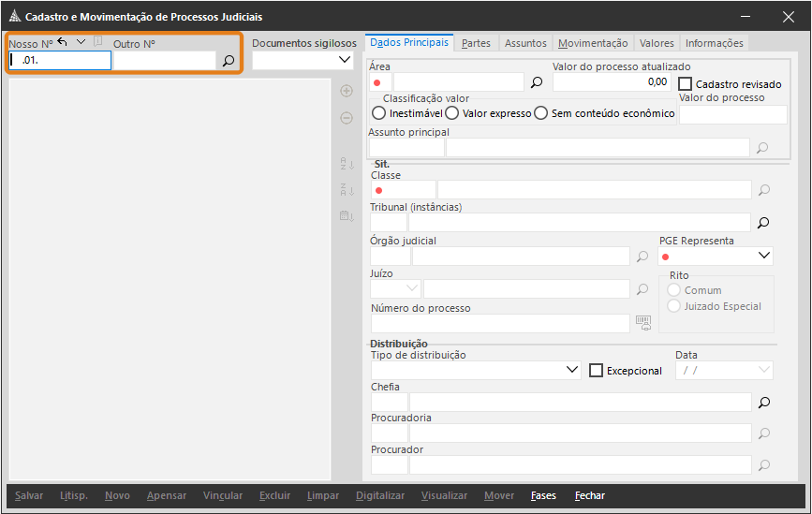Select the Inestimável radio option
The width and height of the screenshot is (812, 514).
[378, 113]
